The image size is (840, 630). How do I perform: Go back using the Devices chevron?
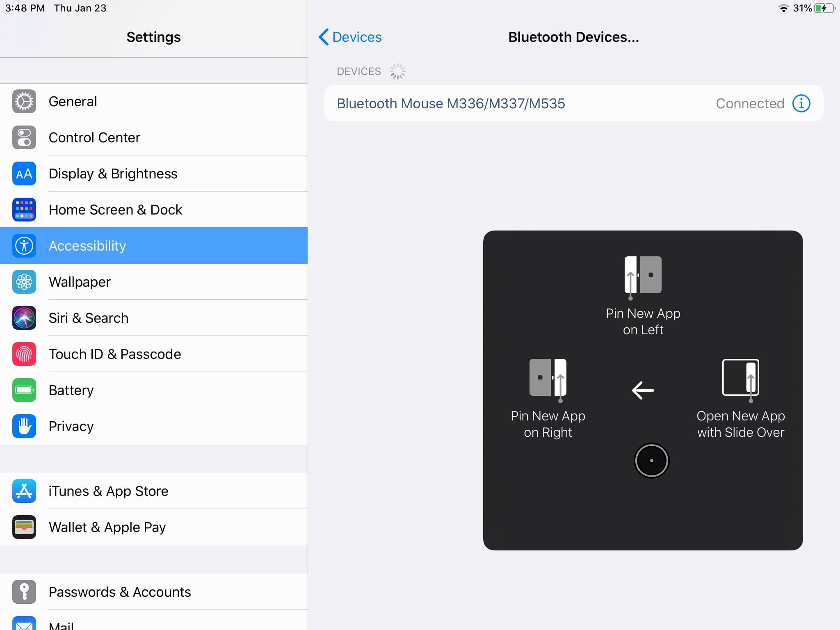350,37
